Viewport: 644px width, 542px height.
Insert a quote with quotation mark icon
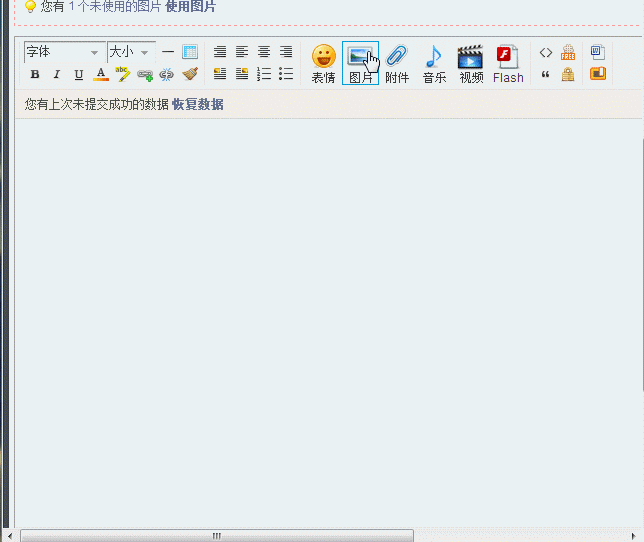(x=546, y=74)
